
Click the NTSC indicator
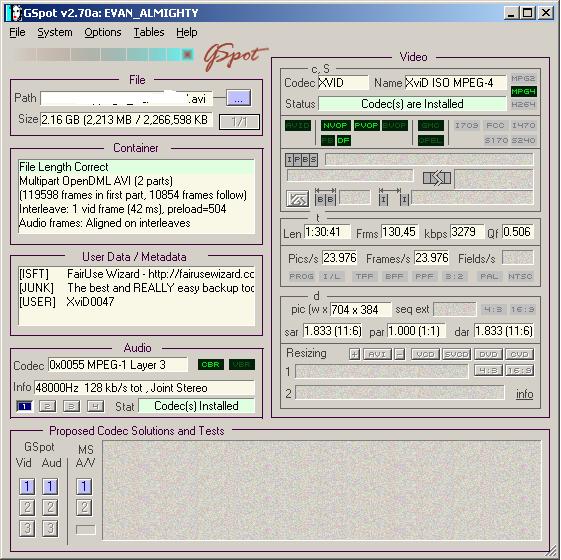point(520,276)
